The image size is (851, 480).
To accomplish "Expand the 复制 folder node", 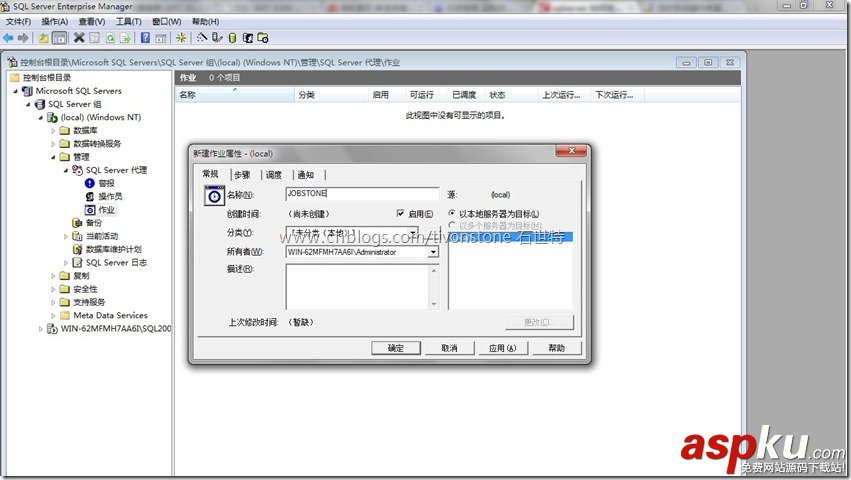I will [x=53, y=276].
